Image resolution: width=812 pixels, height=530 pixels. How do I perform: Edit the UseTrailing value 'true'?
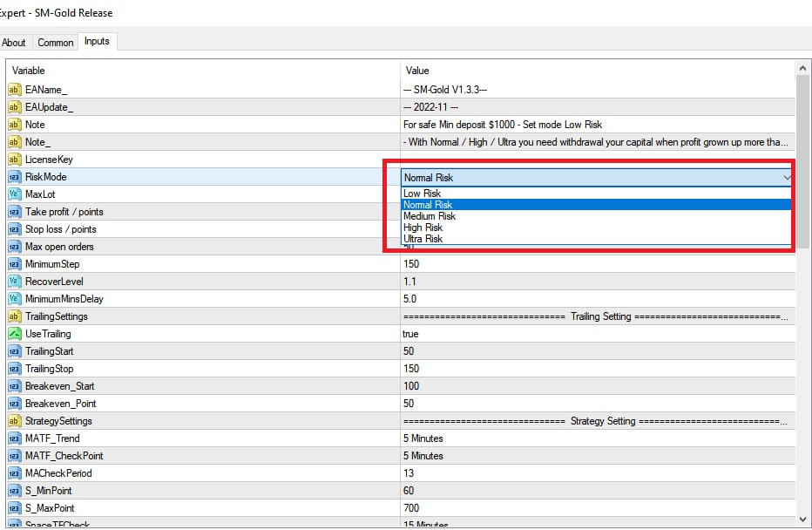599,334
